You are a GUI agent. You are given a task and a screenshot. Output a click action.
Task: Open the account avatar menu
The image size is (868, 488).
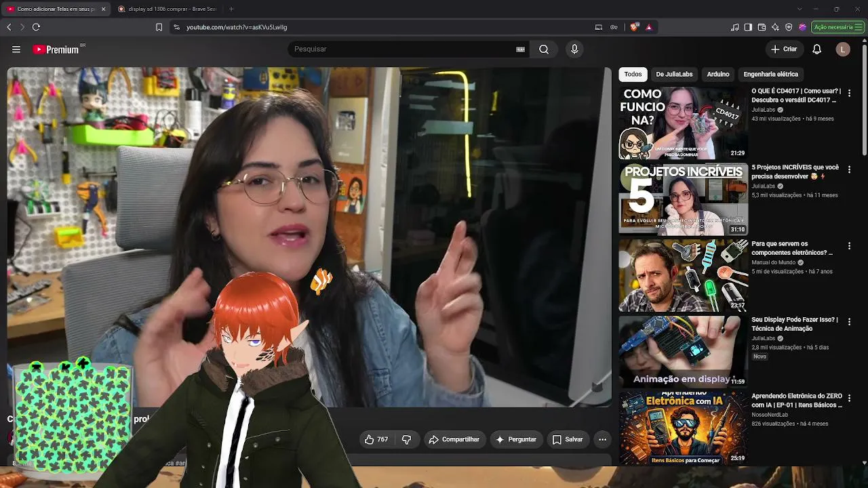point(843,49)
